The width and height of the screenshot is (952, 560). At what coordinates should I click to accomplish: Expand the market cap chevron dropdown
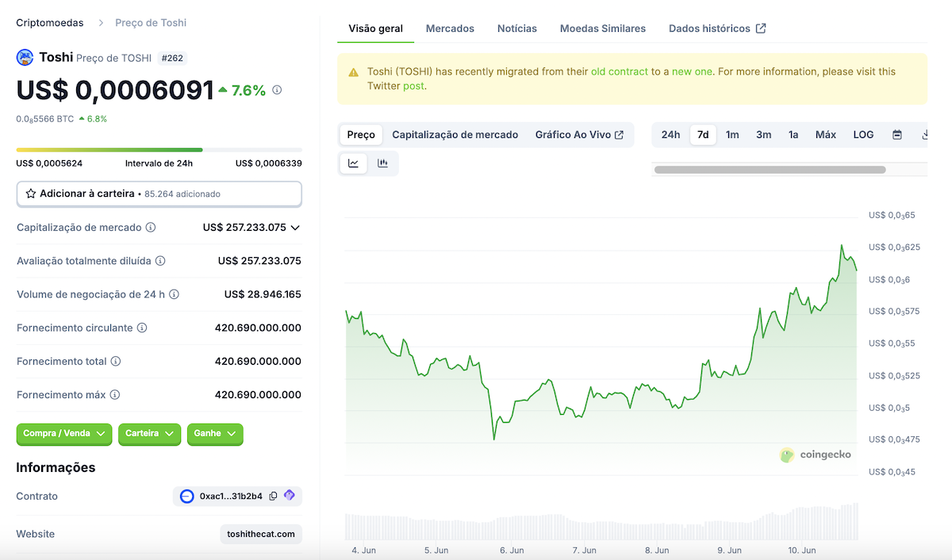[x=295, y=228]
